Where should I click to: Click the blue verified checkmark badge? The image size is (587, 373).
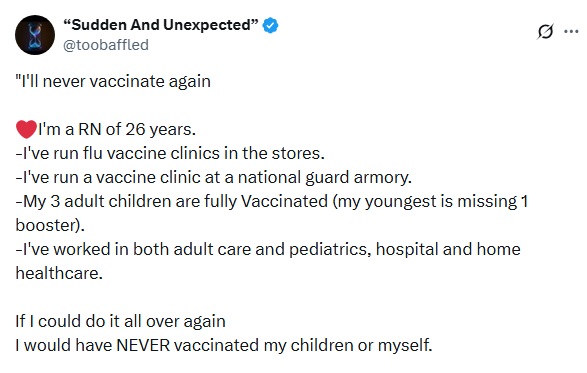pos(270,25)
